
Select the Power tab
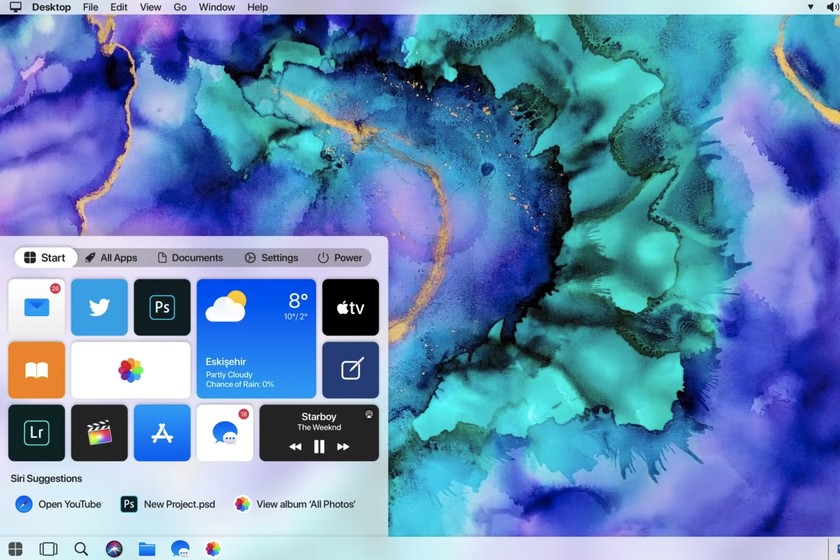point(340,258)
